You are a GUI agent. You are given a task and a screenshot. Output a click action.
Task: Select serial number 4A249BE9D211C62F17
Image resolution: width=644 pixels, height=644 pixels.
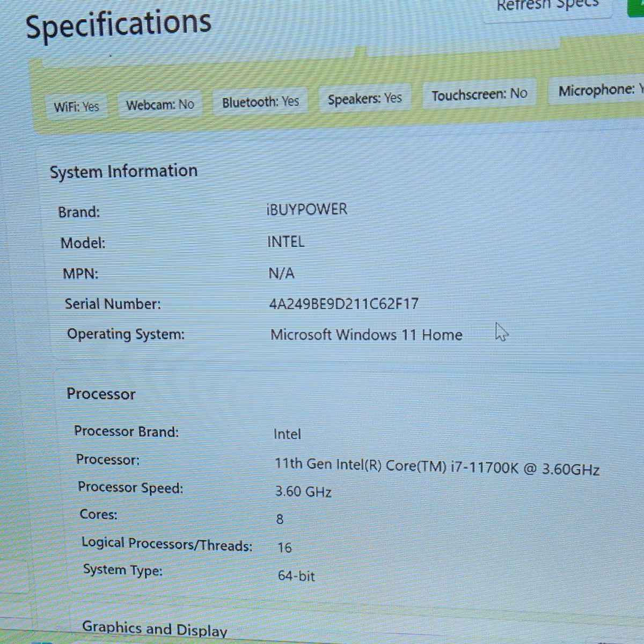coord(344,304)
